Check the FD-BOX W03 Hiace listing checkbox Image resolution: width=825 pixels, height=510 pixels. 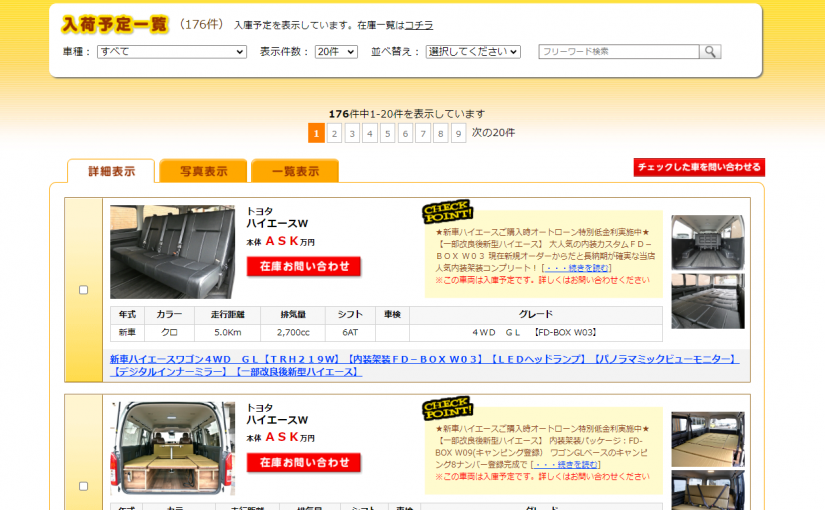click(84, 290)
